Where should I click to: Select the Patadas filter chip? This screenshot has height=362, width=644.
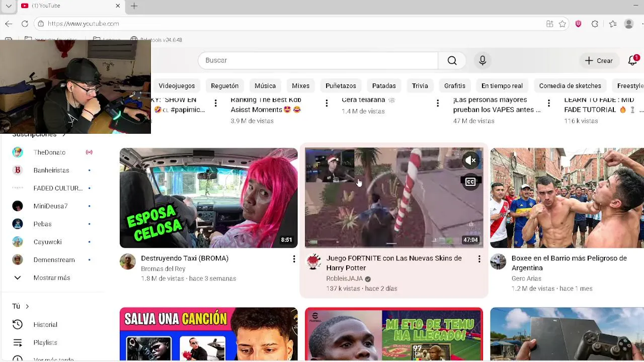point(384,85)
